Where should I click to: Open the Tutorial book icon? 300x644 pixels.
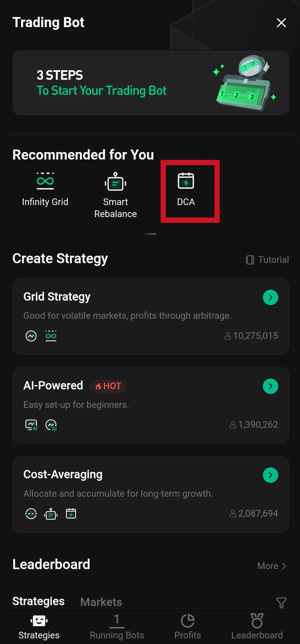pyautogui.click(x=250, y=260)
